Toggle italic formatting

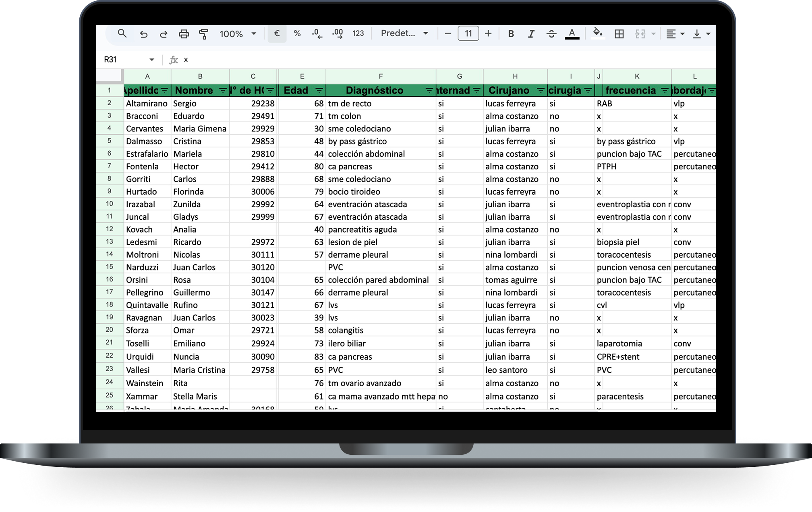click(531, 34)
